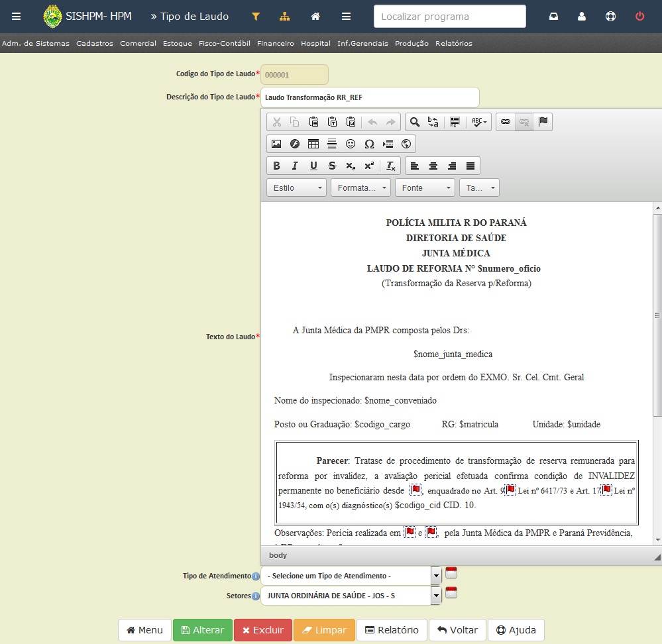Paste using the first clipboard icon
This screenshot has height=644, width=662.
(313, 122)
